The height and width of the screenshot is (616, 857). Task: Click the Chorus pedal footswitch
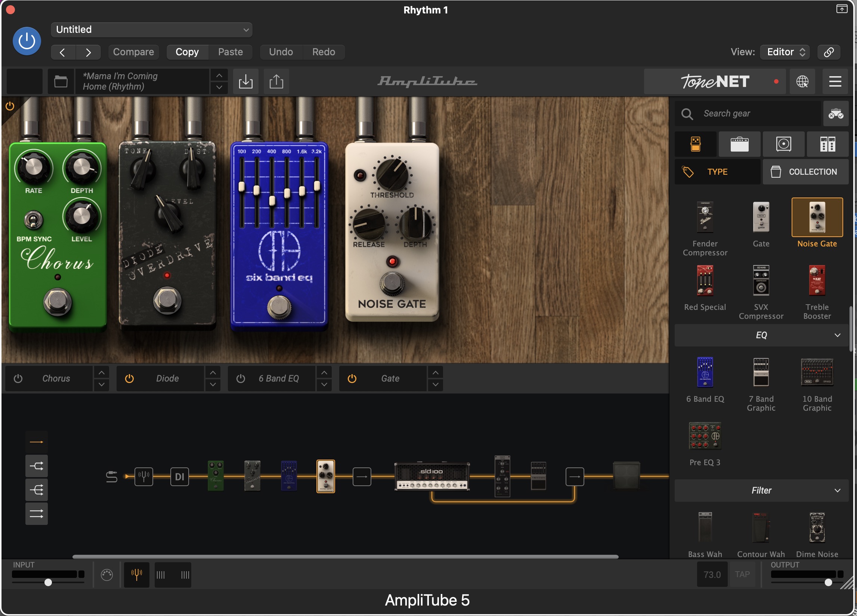pyautogui.click(x=58, y=302)
